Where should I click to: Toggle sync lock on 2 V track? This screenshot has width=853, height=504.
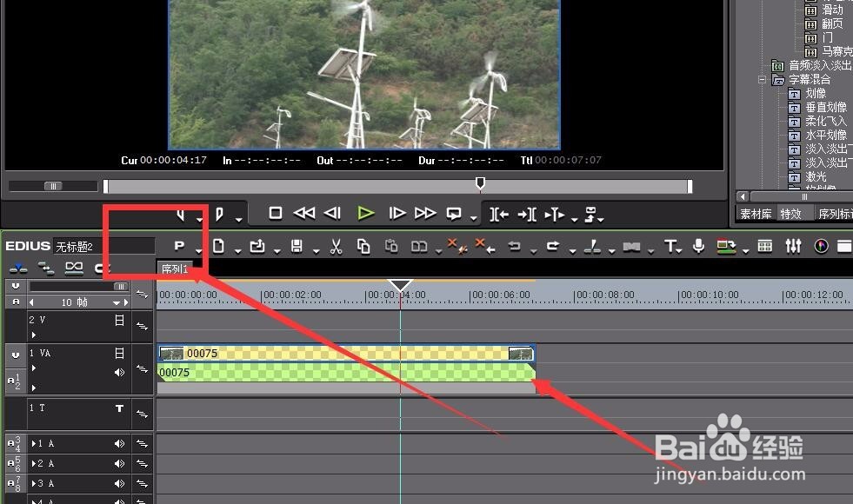(x=142, y=326)
